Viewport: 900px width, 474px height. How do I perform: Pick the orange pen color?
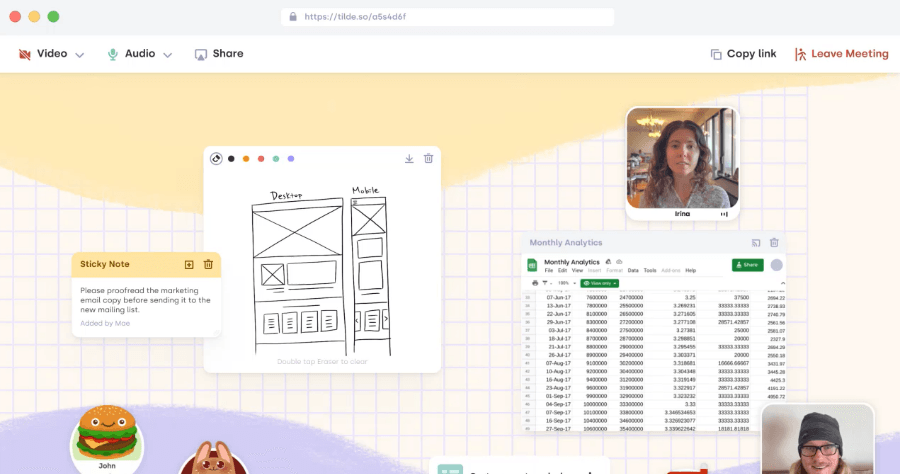pos(246,159)
